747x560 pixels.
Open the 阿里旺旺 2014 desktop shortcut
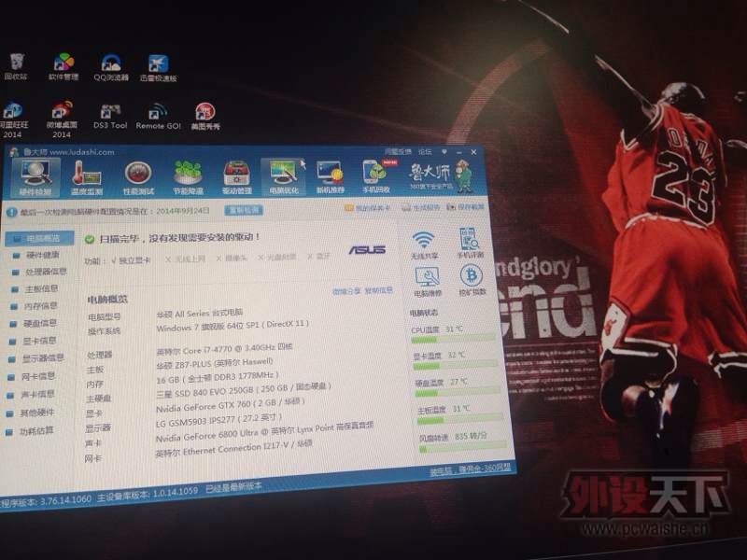(x=13, y=119)
